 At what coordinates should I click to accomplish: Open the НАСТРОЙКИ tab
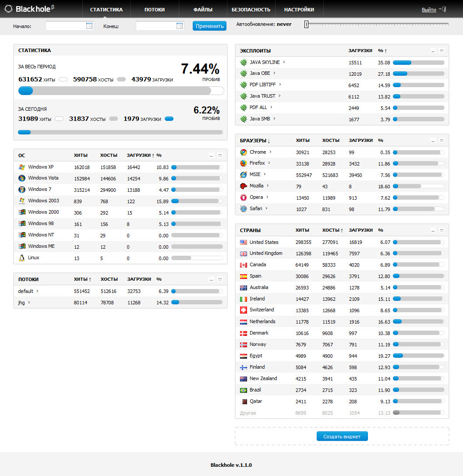tap(299, 8)
